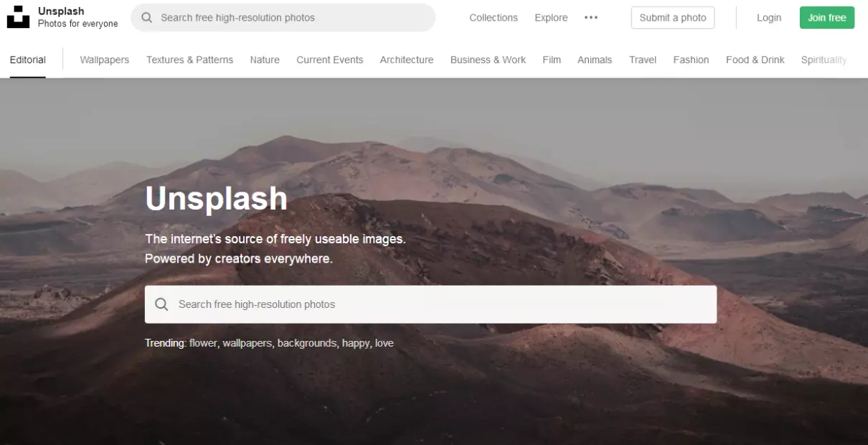Select the Editorial tab
The image size is (868, 445).
click(28, 60)
